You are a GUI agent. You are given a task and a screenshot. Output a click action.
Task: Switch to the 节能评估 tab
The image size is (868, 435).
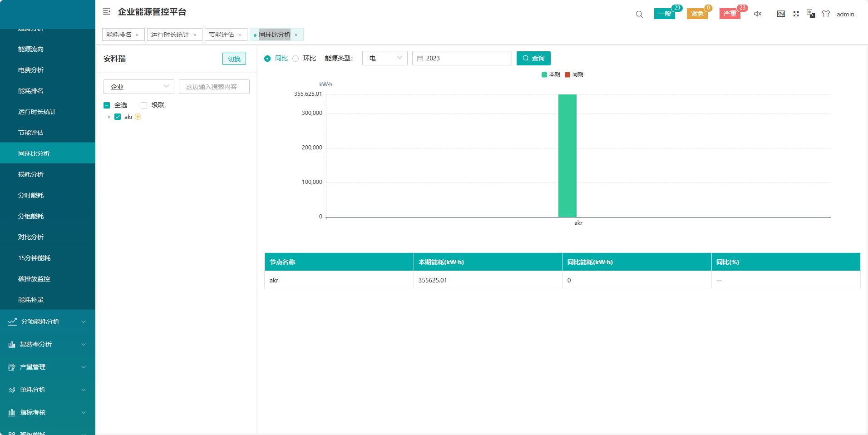coord(222,35)
